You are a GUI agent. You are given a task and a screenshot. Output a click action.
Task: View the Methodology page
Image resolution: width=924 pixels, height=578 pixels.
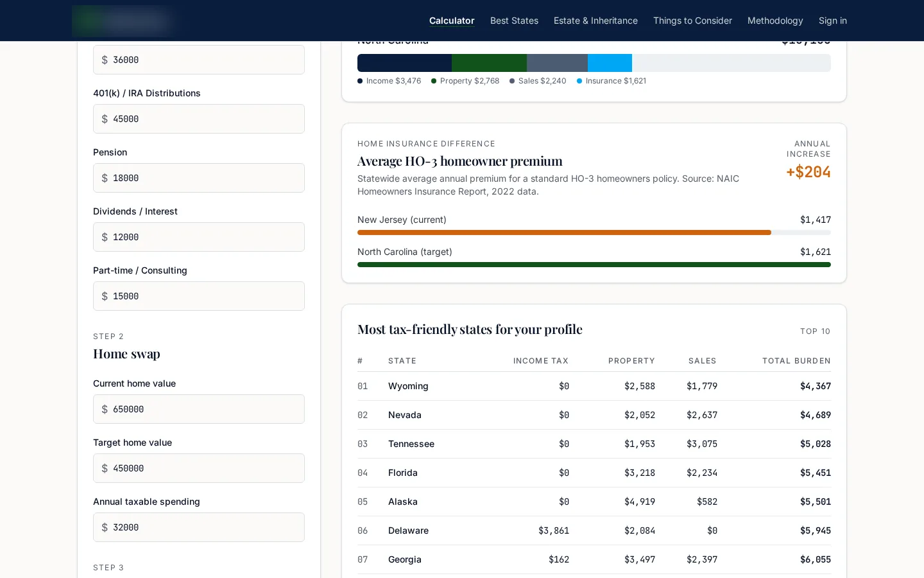tap(775, 21)
